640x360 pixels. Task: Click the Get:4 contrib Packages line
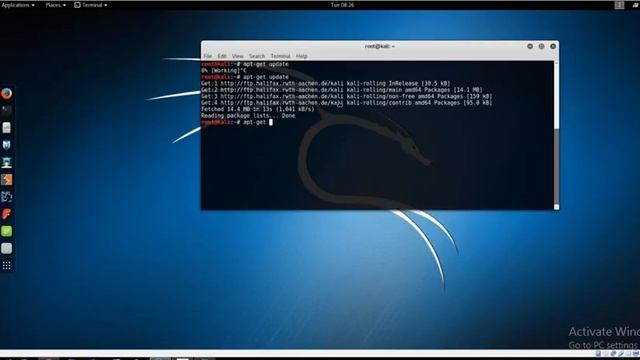pyautogui.click(x=347, y=103)
